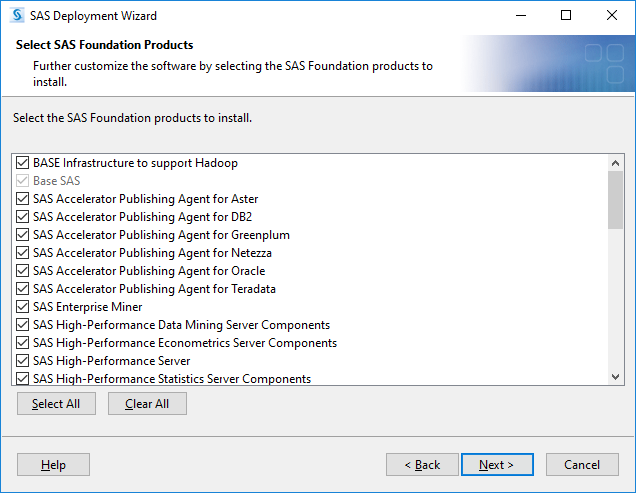Deselect High-Performance Econometrics Server Components
This screenshot has width=636, height=493.
coord(22,343)
